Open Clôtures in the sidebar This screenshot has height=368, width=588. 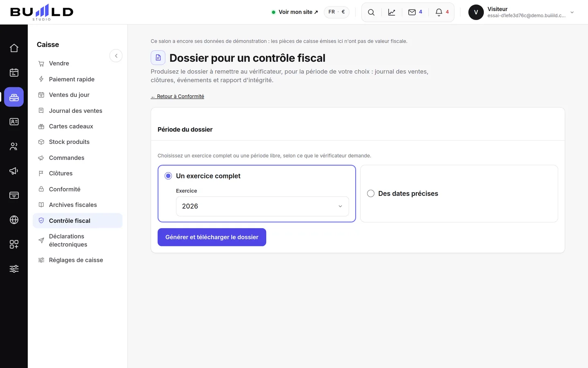(x=78, y=173)
